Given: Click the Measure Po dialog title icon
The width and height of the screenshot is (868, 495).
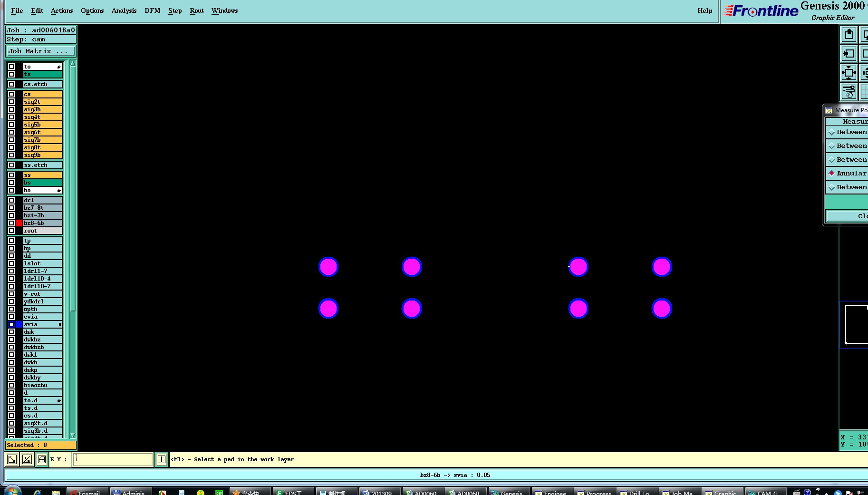Looking at the screenshot, I should (x=829, y=110).
